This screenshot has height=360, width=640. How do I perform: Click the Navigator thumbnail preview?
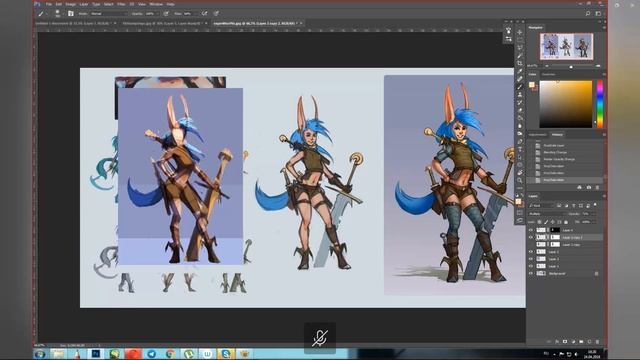(x=567, y=47)
